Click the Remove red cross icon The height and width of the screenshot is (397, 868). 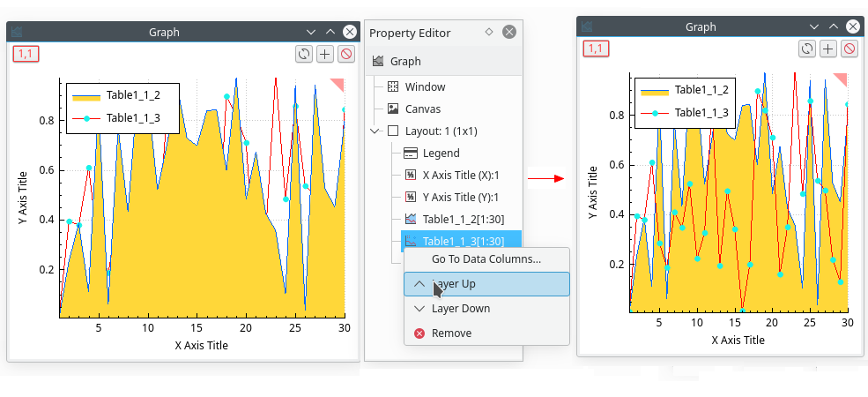(419, 333)
